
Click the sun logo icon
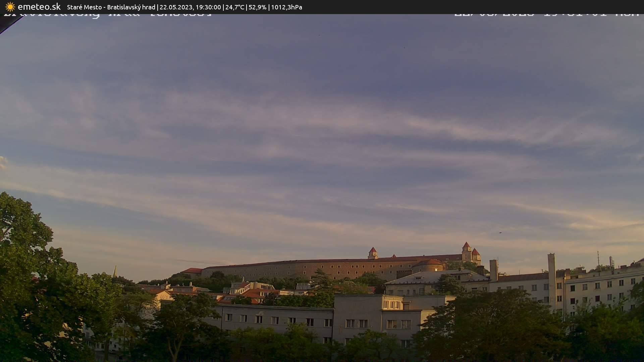coord(10,7)
